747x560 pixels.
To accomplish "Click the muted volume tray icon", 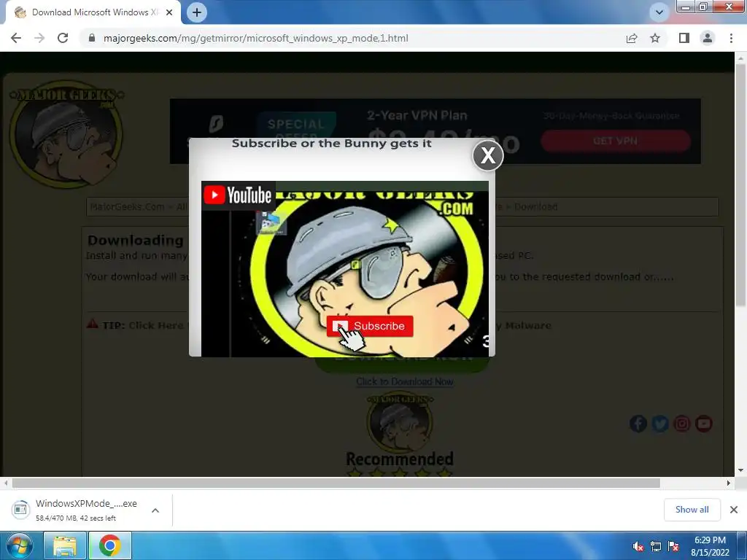I will [638, 546].
